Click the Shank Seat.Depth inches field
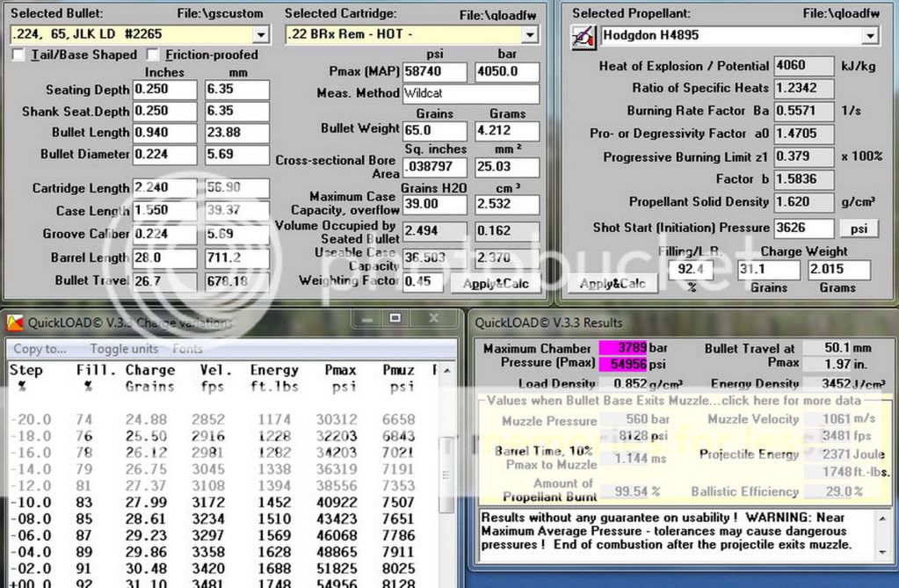This screenshot has width=899, height=588. (x=164, y=112)
